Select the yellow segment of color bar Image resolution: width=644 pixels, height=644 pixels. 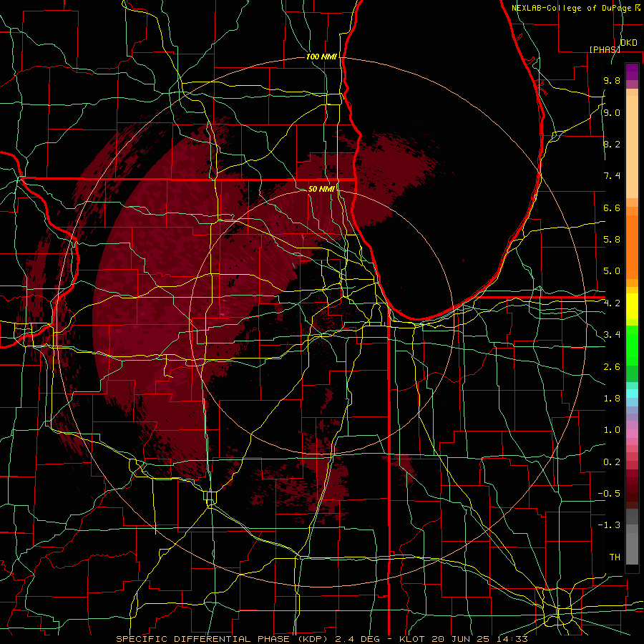[632, 306]
